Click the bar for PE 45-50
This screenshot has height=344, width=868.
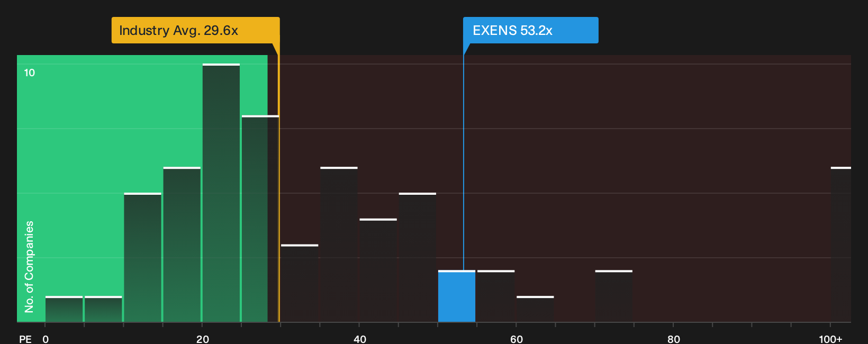418,257
